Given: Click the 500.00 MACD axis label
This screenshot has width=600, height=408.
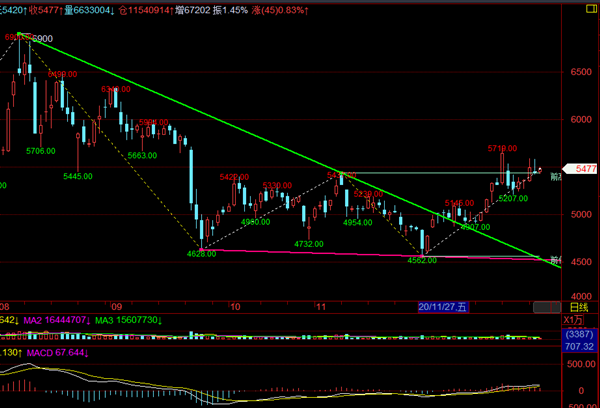Looking at the screenshot, I should pyautogui.click(x=582, y=364).
